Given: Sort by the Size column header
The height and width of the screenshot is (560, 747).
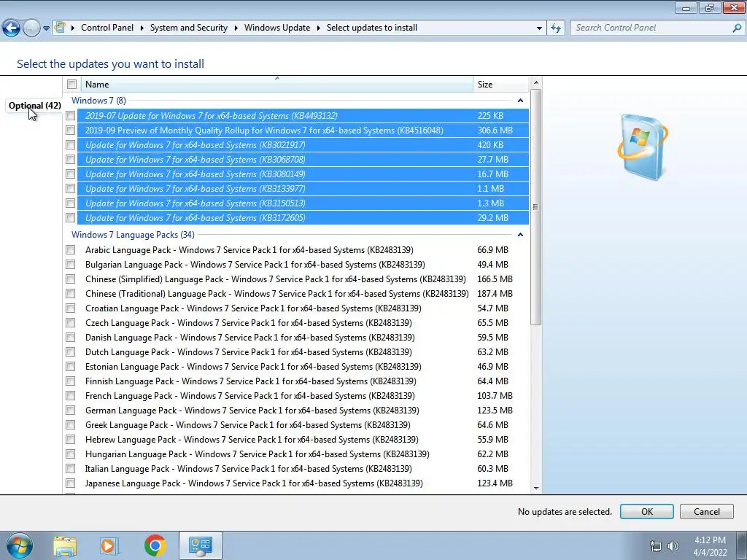Looking at the screenshot, I should click(500, 85).
